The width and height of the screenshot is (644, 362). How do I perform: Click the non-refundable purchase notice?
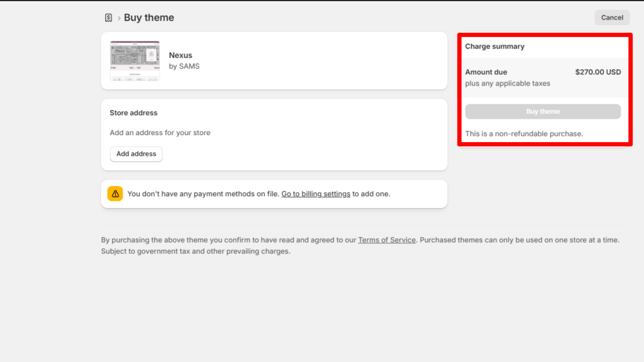pos(524,134)
